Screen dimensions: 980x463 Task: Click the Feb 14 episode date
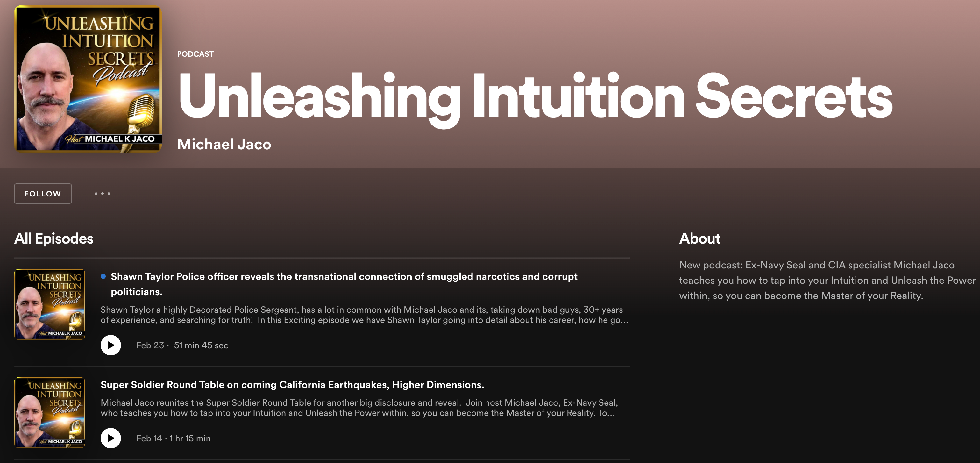click(149, 438)
